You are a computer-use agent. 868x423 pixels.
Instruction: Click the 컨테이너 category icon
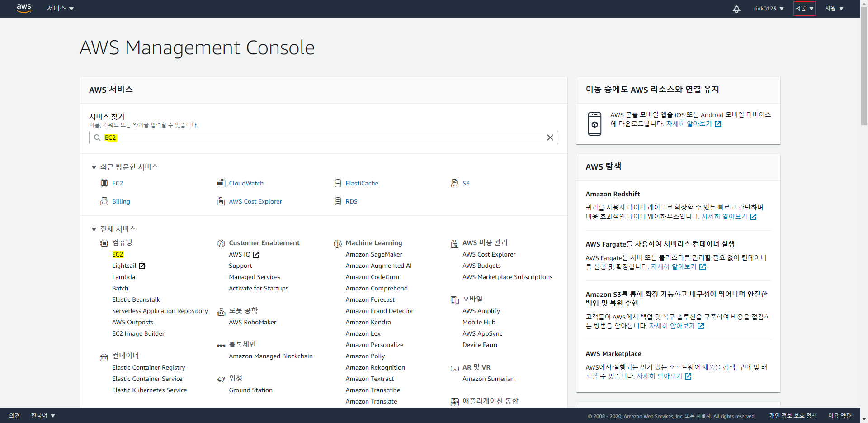[104, 357]
